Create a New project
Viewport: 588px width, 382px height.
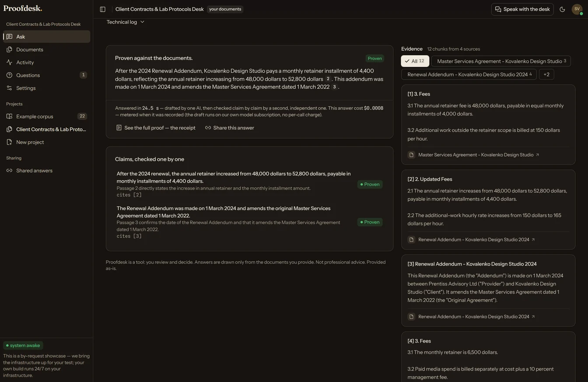click(x=47, y=142)
